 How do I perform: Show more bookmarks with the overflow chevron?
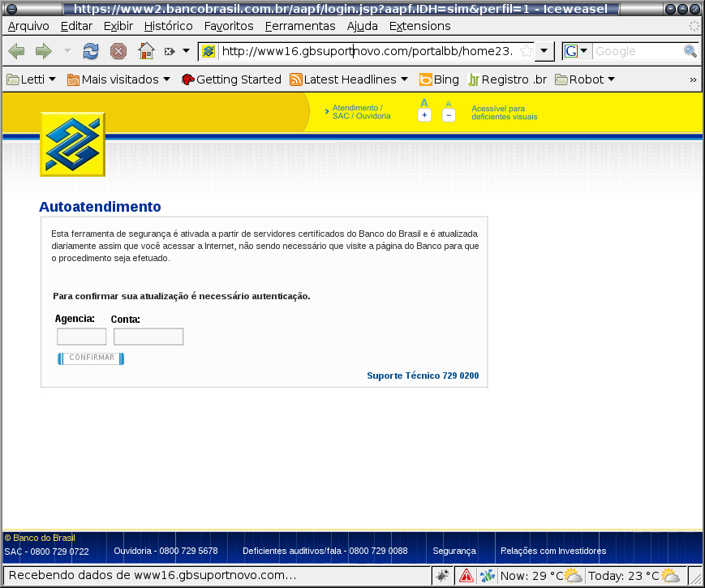693,79
